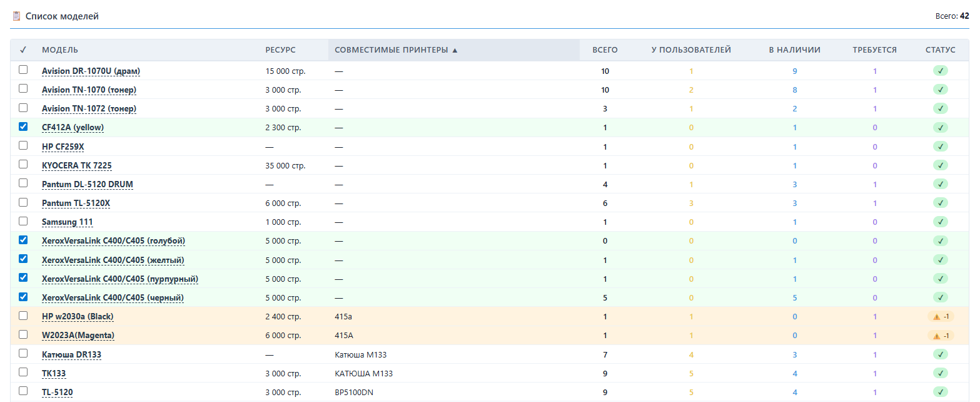980x402 pixels.
Task: Check the Avision TN-1070 (тонер) checkbox
Action: click(23, 89)
